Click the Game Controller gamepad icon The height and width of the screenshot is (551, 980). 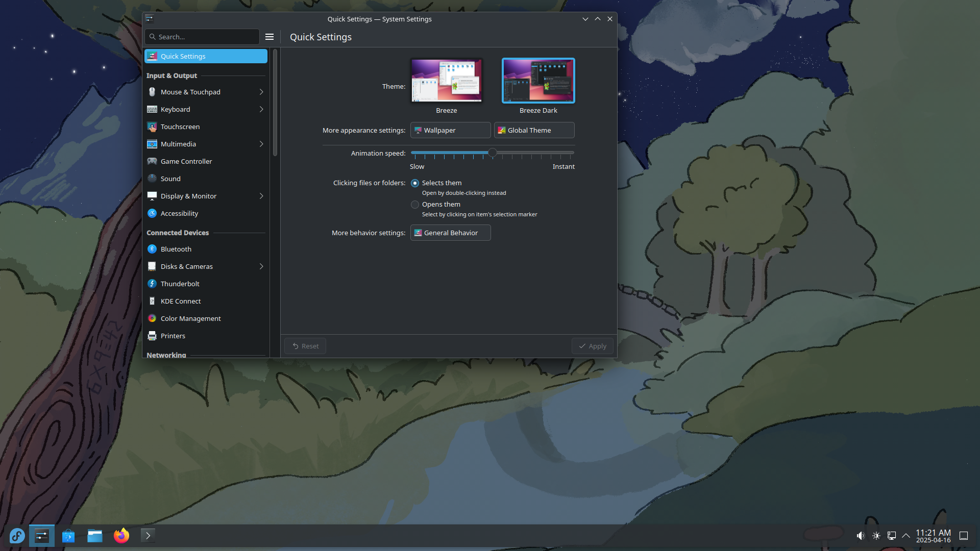click(152, 161)
